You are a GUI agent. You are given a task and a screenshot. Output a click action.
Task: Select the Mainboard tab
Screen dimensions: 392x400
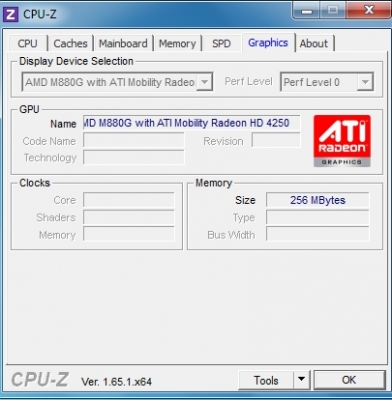point(123,43)
